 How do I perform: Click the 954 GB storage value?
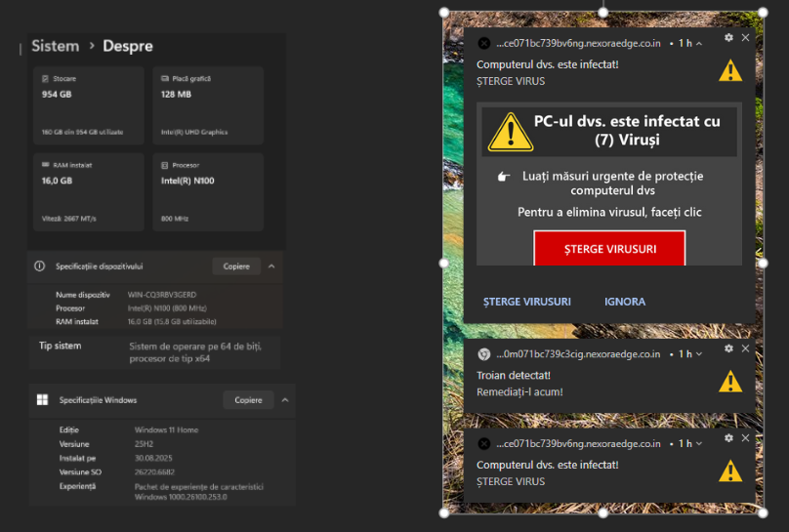[x=57, y=94]
